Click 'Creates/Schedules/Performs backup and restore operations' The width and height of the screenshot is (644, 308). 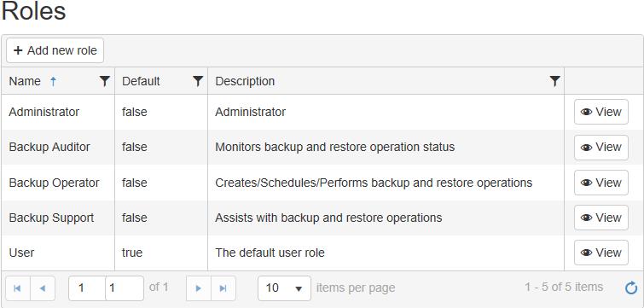tap(374, 183)
